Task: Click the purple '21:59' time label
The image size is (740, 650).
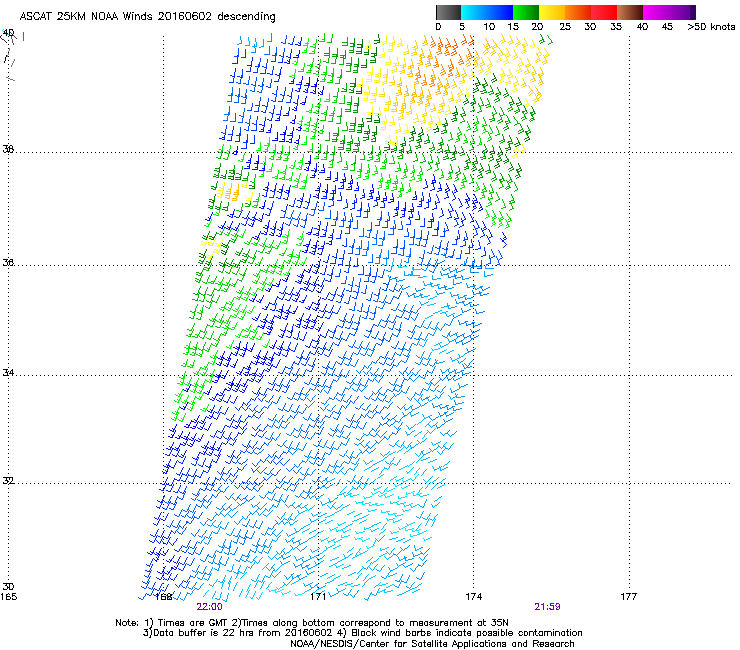Action: [547, 607]
